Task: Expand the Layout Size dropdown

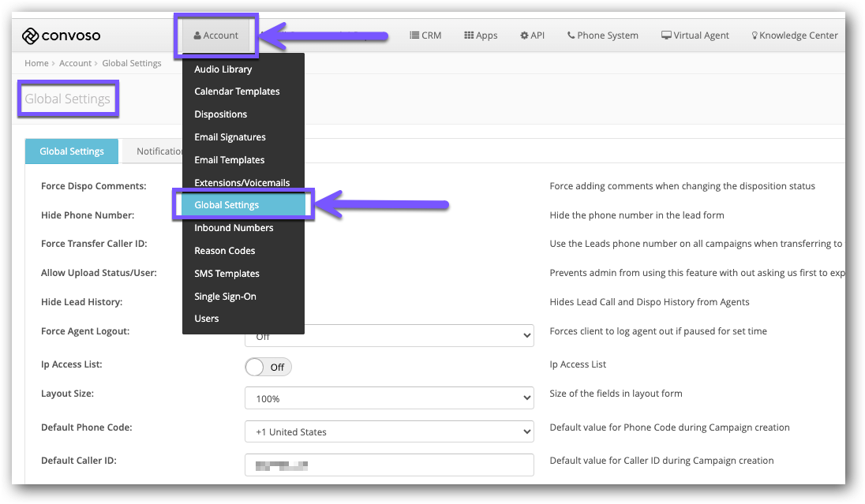Action: pyautogui.click(x=388, y=398)
